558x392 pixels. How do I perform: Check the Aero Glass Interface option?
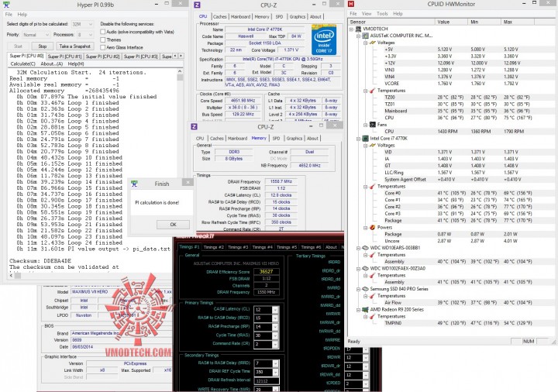tap(103, 47)
